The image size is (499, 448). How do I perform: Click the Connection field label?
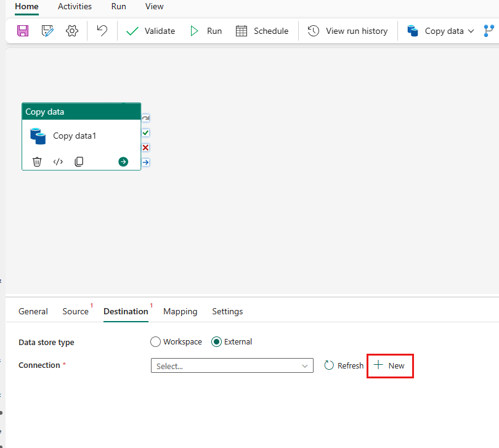[x=39, y=365]
